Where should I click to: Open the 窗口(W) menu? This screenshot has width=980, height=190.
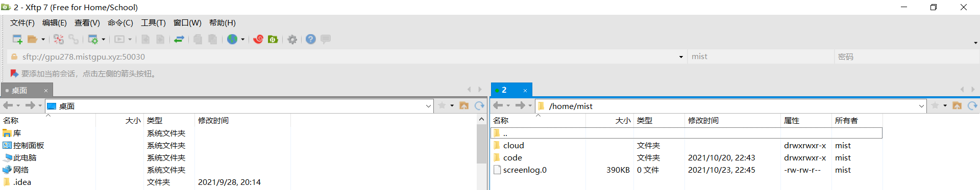tap(187, 23)
